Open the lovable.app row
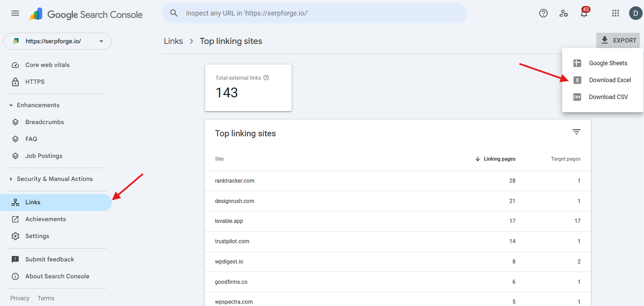The image size is (644, 306). pyautogui.click(x=398, y=221)
